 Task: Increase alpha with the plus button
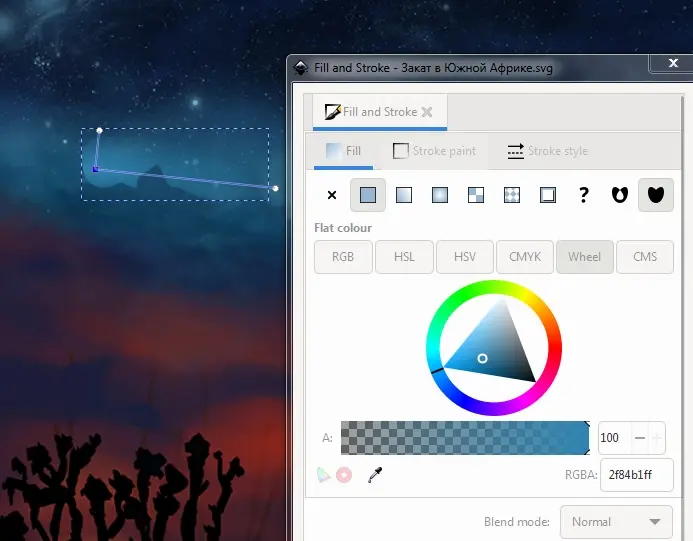tap(657, 438)
